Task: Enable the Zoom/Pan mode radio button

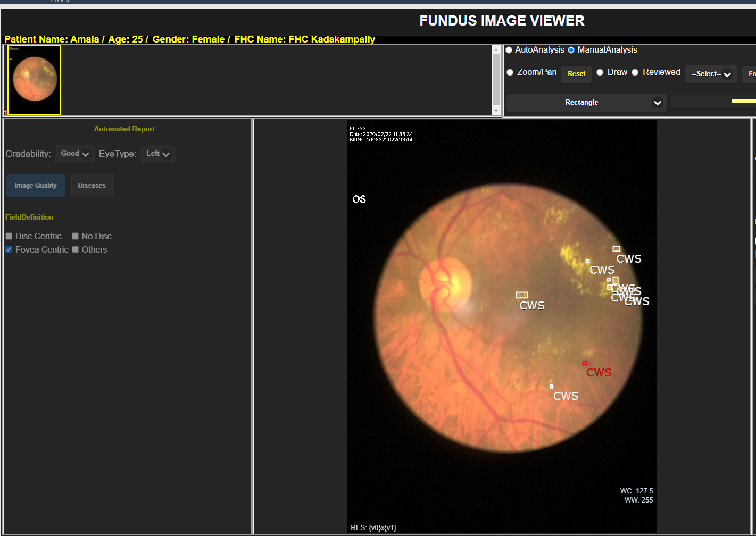Action: (x=510, y=72)
